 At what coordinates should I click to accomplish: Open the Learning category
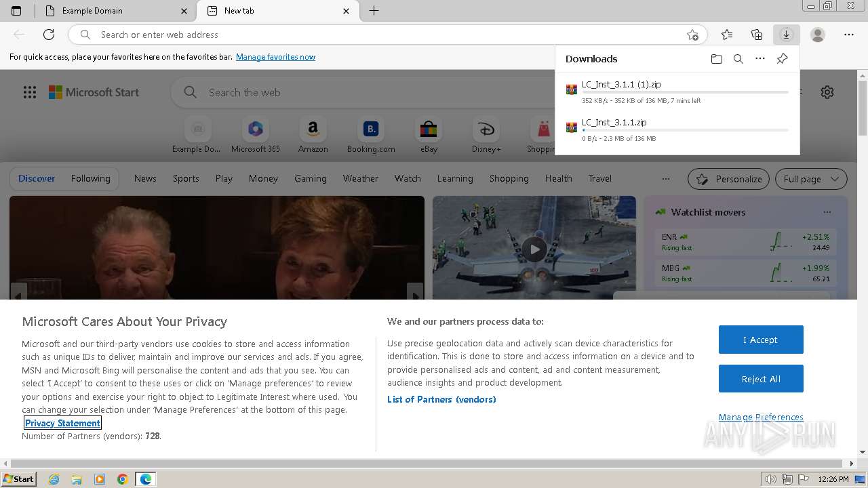click(455, 179)
